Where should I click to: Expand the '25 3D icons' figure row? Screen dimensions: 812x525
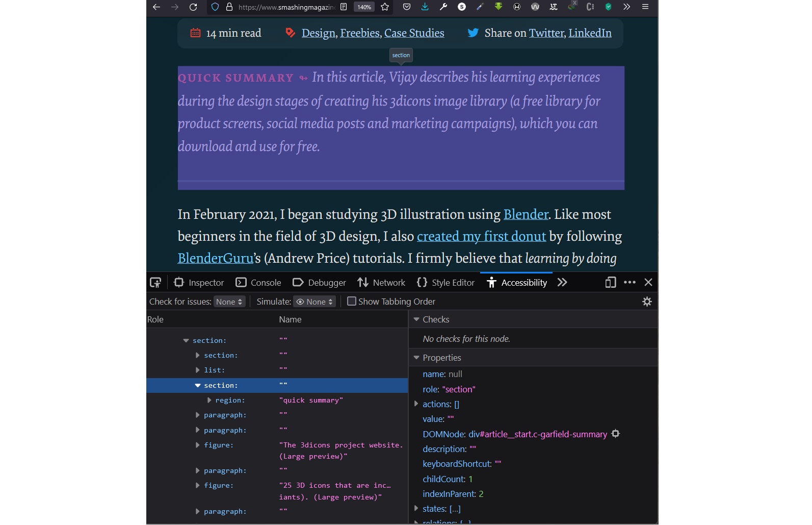coord(197,485)
